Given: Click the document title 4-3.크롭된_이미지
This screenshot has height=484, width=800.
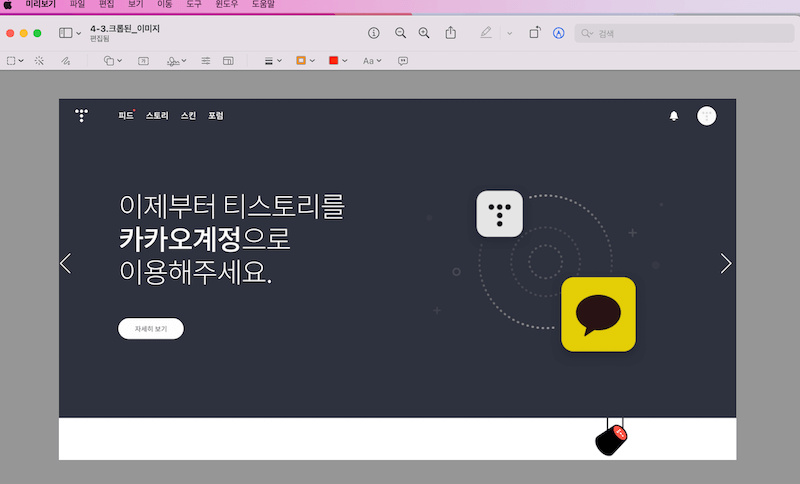Looking at the screenshot, I should tap(125, 29).
